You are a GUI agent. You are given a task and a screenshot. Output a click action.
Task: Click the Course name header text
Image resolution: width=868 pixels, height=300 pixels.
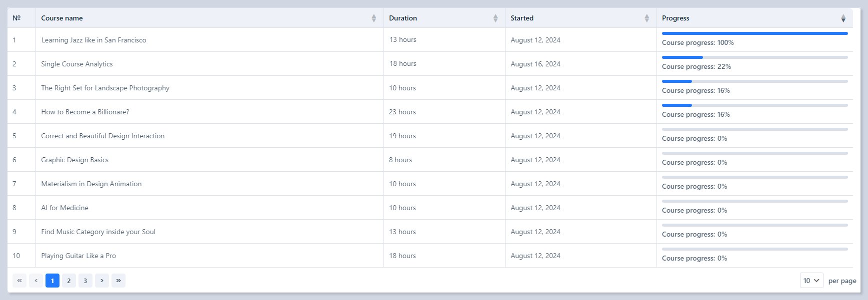click(62, 18)
